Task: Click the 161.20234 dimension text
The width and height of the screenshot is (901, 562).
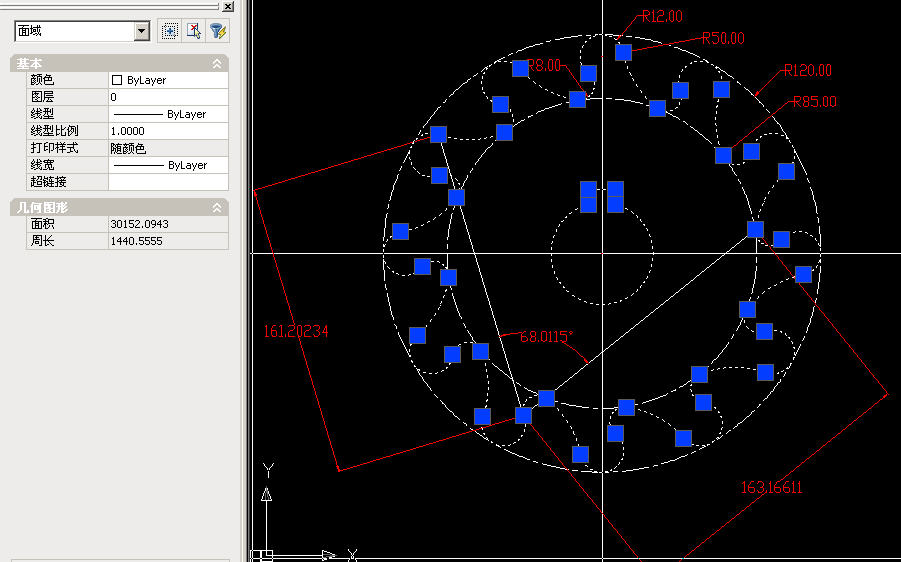Action: pyautogui.click(x=296, y=332)
